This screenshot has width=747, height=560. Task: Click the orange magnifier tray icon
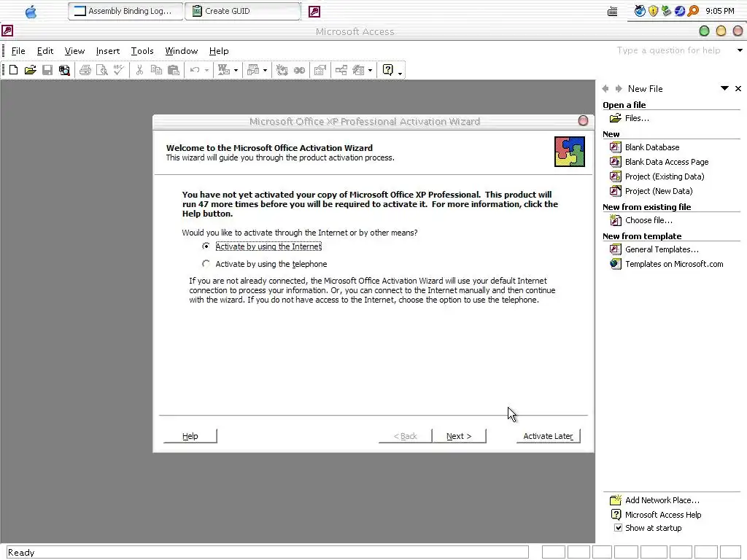[693, 11]
